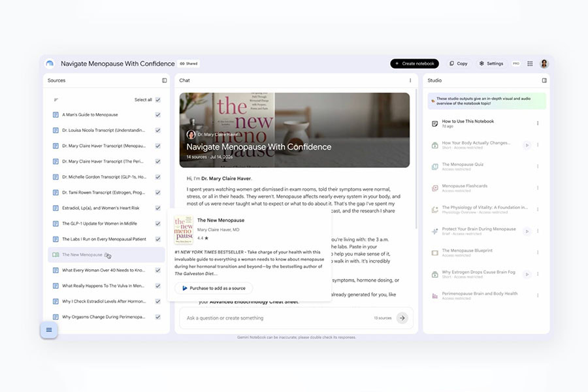
Task: Uncheck Estradiol, Lp(a), and Women's Heart Risk
Action: [x=158, y=208]
